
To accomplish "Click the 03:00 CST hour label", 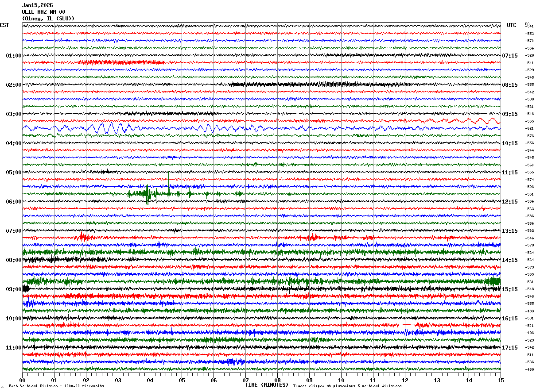I will [x=13, y=114].
